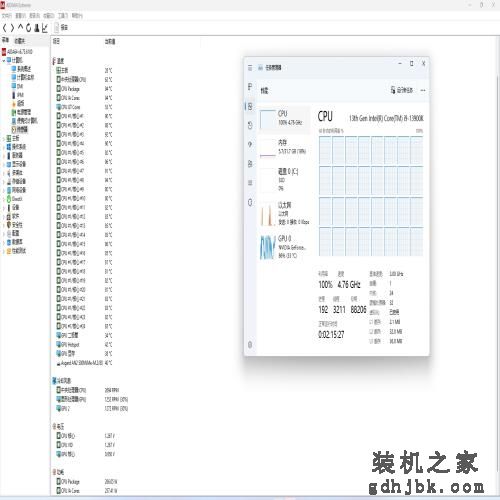The image size is (500, 500).
Task: Select System Summary under Computer
Action: (x=21, y=69)
